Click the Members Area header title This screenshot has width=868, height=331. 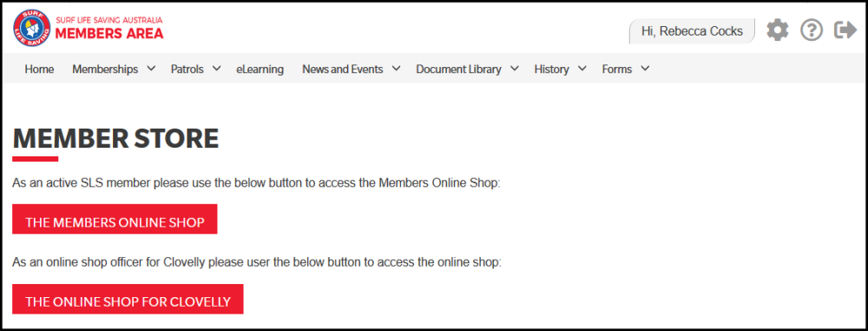point(109,33)
